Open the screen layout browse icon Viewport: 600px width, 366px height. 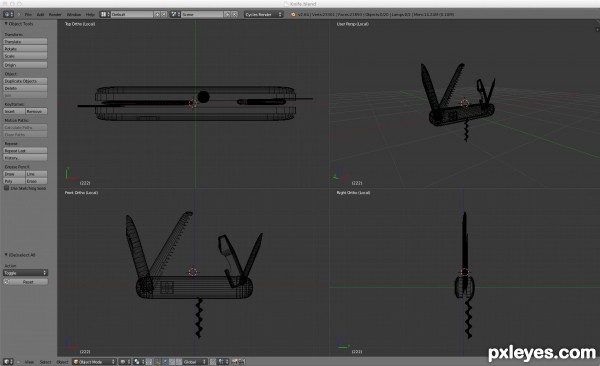click(x=104, y=14)
